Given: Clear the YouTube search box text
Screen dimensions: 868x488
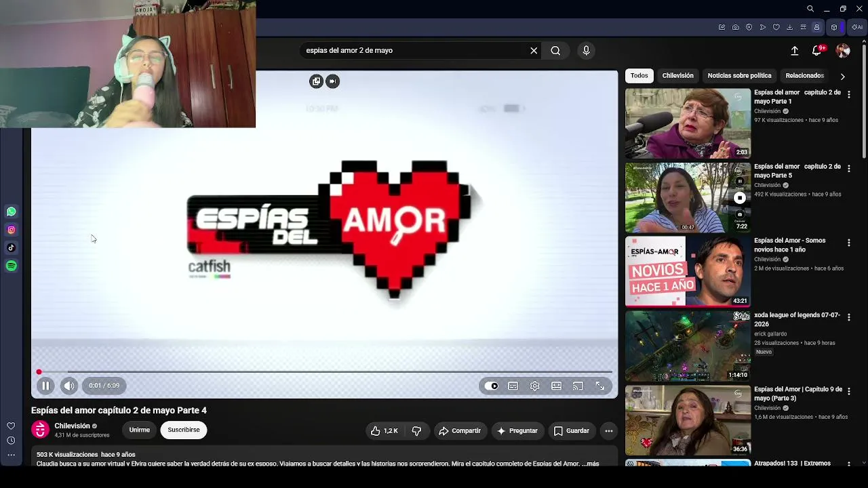Looking at the screenshot, I should pos(534,50).
